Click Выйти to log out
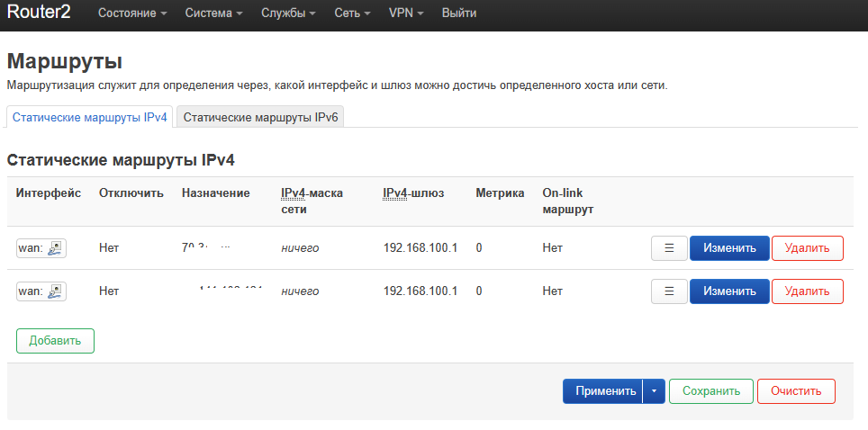The image size is (868, 430). coord(459,13)
